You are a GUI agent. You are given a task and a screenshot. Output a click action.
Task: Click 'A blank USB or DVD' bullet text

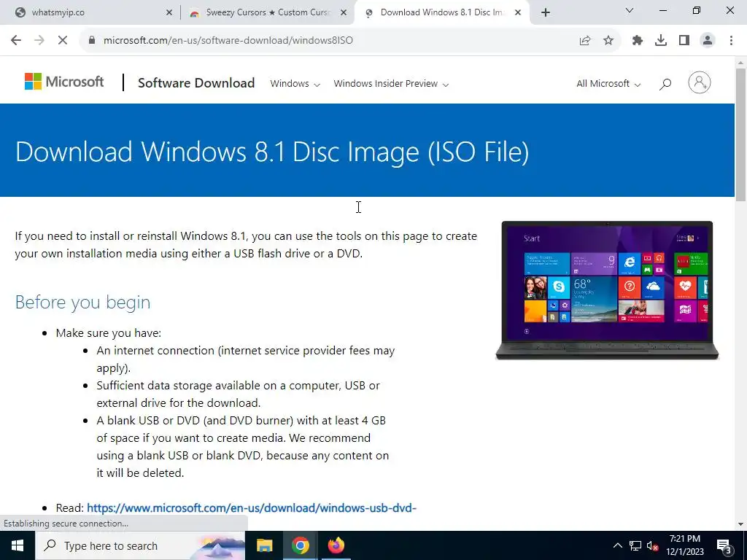tap(242, 447)
